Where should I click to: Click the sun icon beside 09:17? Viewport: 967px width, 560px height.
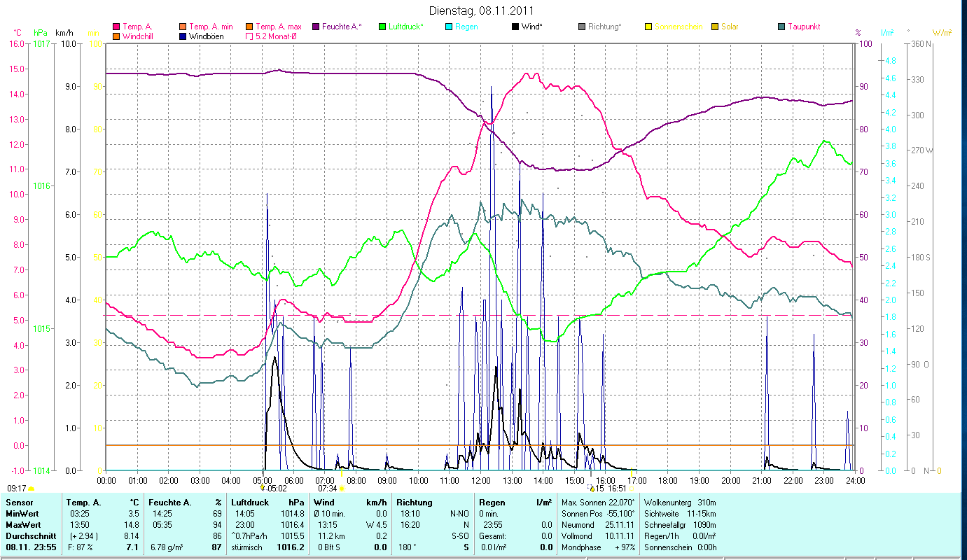click(x=31, y=489)
